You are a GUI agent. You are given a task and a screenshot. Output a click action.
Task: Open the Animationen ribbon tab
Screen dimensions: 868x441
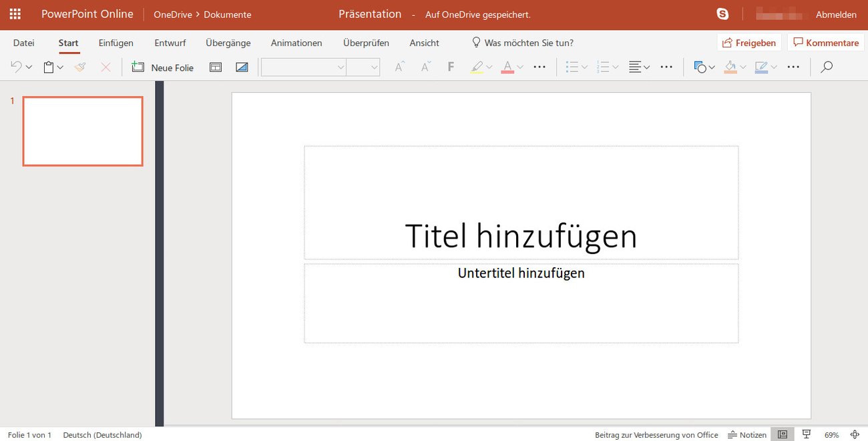pos(296,42)
